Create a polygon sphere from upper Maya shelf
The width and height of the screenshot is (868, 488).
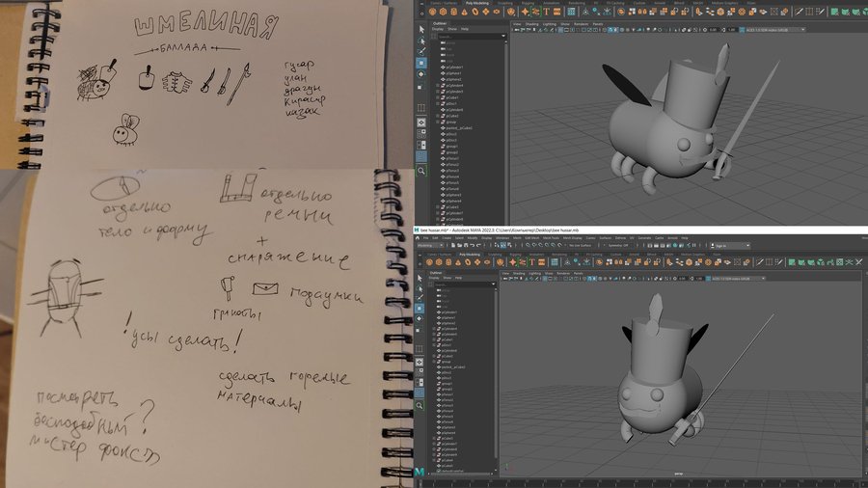point(432,12)
